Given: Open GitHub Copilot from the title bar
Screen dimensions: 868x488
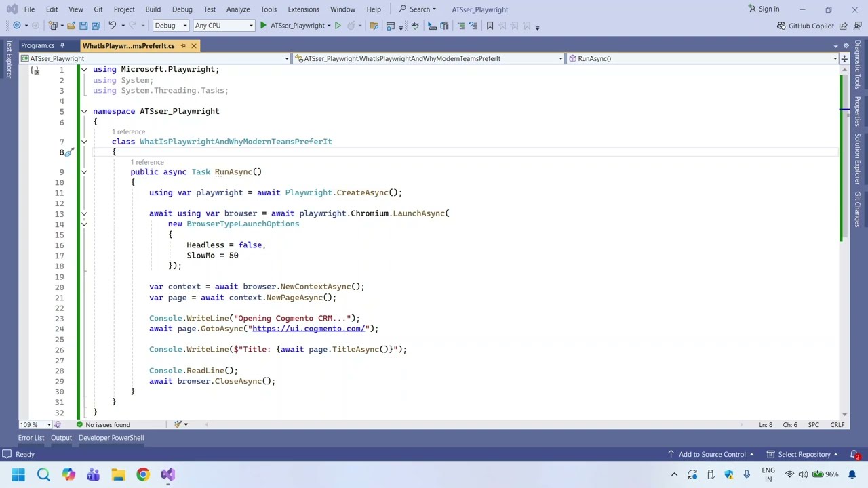Looking at the screenshot, I should (806, 26).
